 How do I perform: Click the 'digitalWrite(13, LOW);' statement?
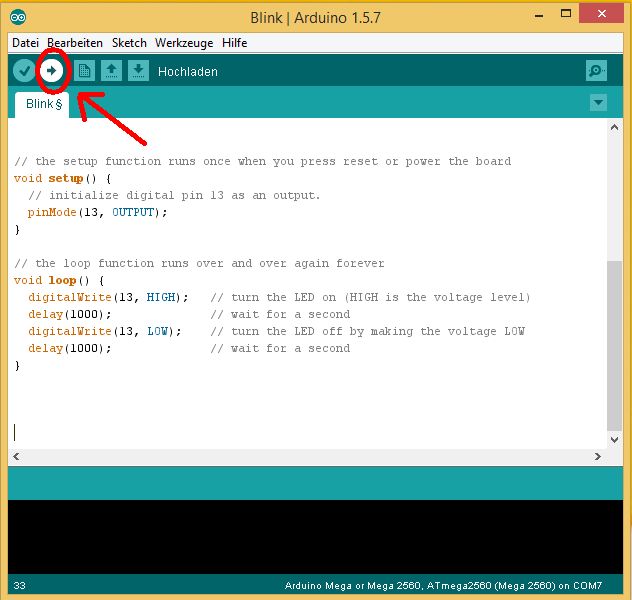coord(105,331)
